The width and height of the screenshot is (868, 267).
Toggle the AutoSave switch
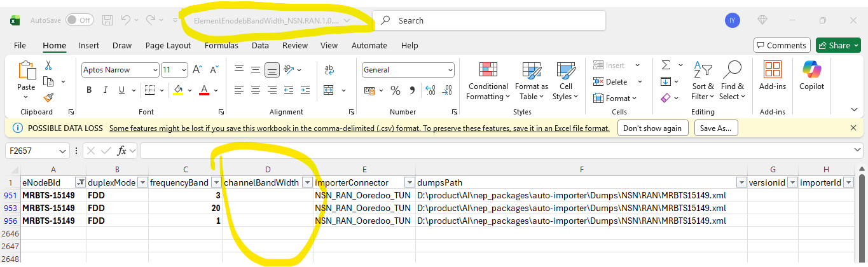79,20
